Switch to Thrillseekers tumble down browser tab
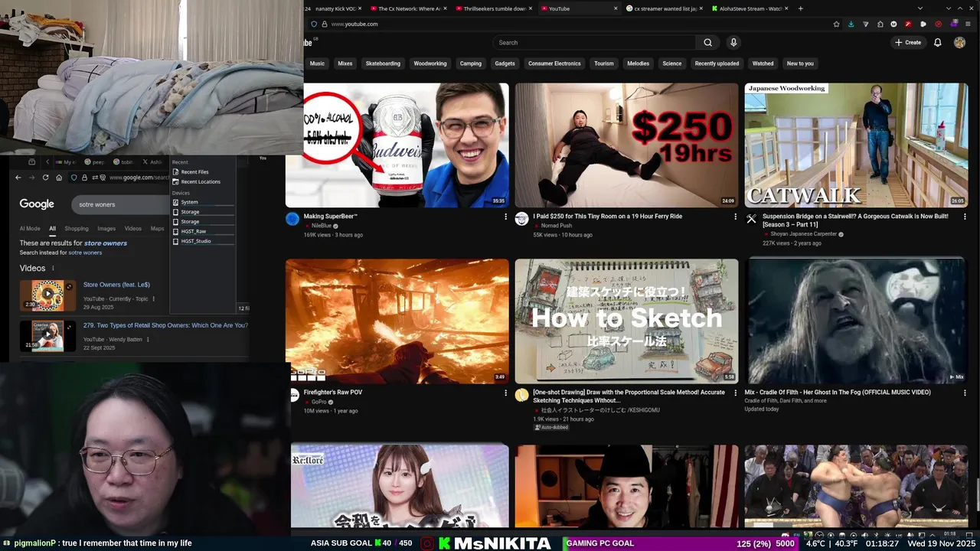Screen dimensions: 980x551 495,8
